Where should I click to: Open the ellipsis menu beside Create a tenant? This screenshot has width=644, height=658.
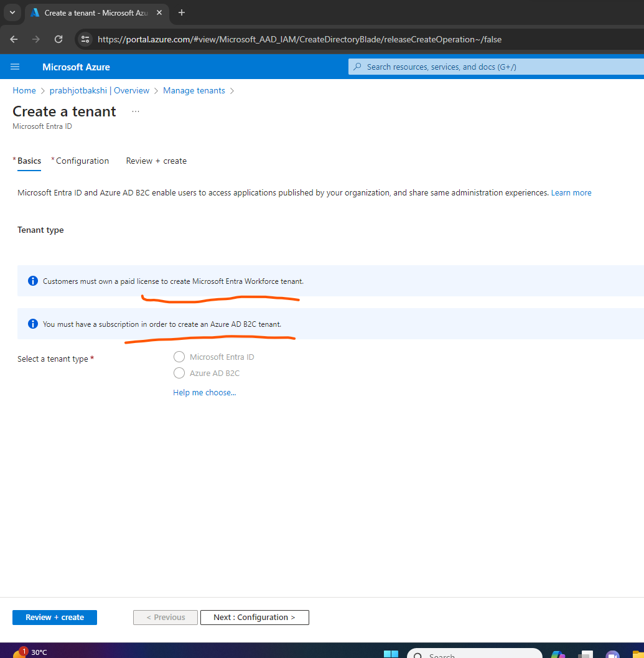pyautogui.click(x=136, y=111)
